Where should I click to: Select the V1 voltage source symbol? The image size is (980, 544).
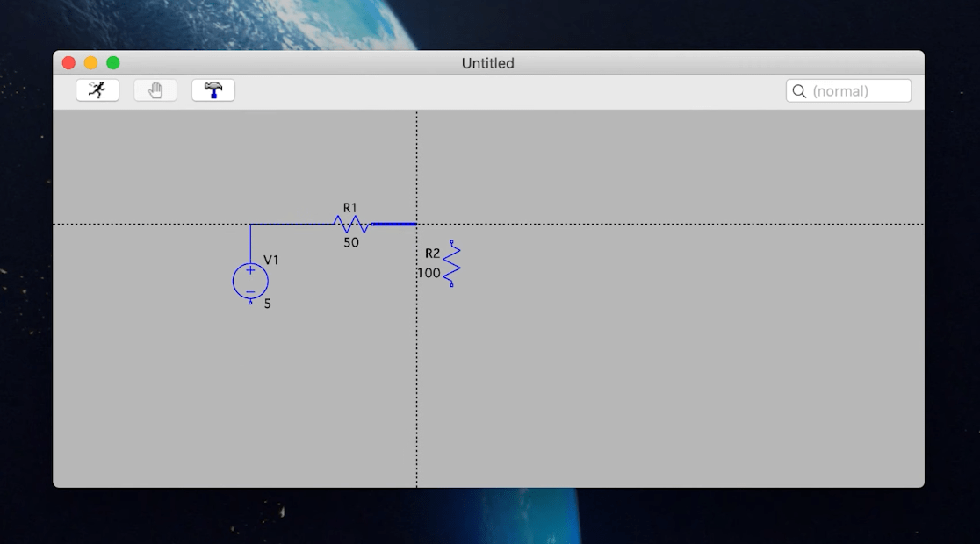[250, 283]
